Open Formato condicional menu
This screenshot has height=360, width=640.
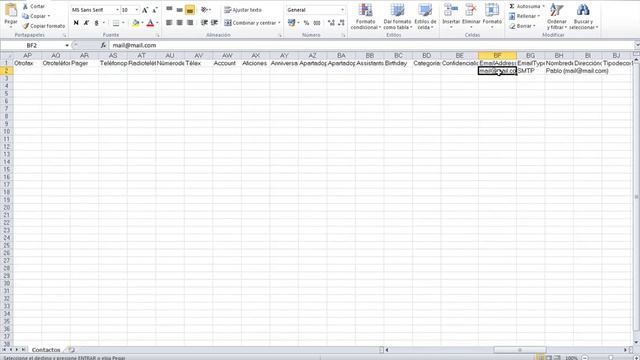366,16
